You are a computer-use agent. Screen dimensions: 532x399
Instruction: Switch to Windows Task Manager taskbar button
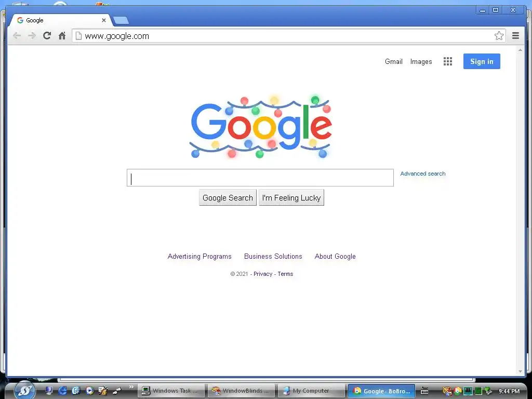point(171,391)
